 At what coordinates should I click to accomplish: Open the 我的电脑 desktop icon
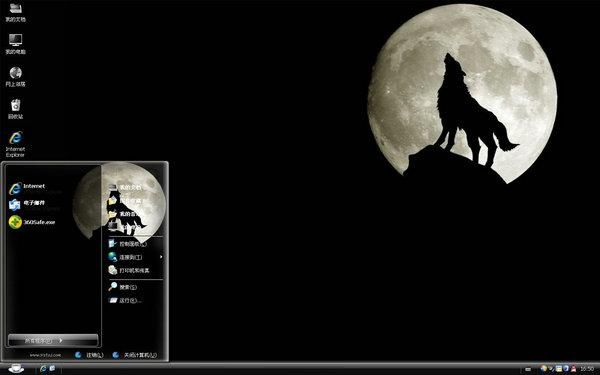(15, 44)
